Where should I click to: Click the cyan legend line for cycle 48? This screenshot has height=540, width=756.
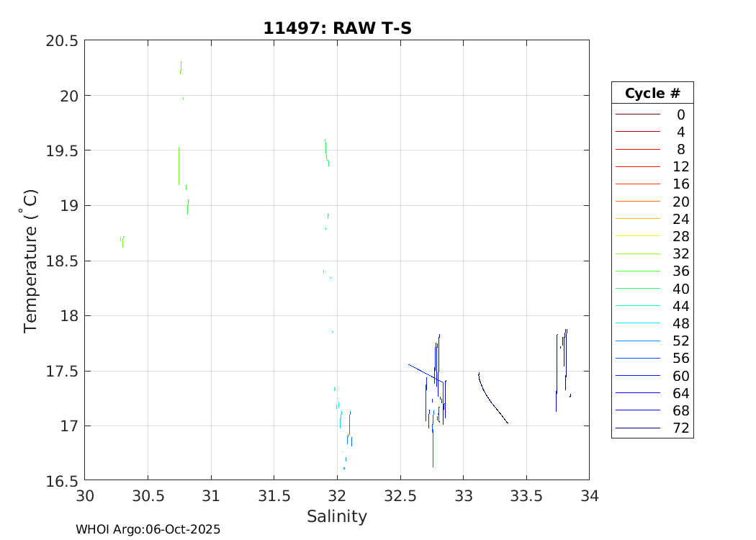tap(637, 323)
